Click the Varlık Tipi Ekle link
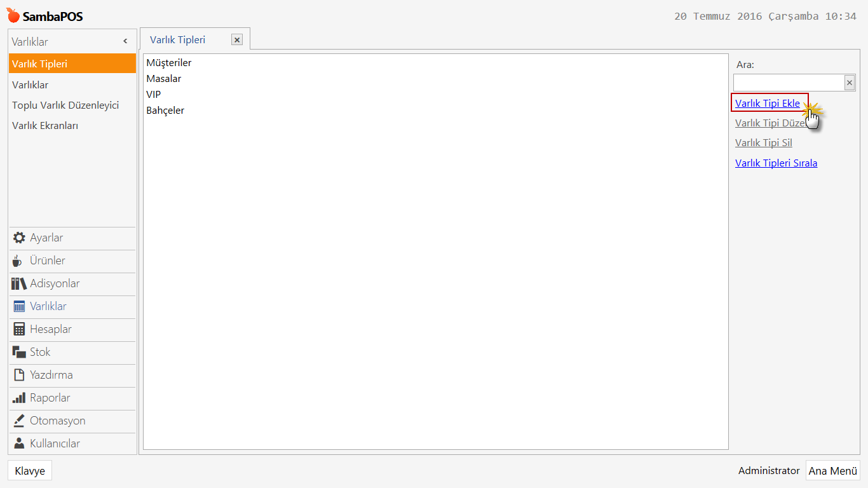The height and width of the screenshot is (488, 868). click(768, 103)
